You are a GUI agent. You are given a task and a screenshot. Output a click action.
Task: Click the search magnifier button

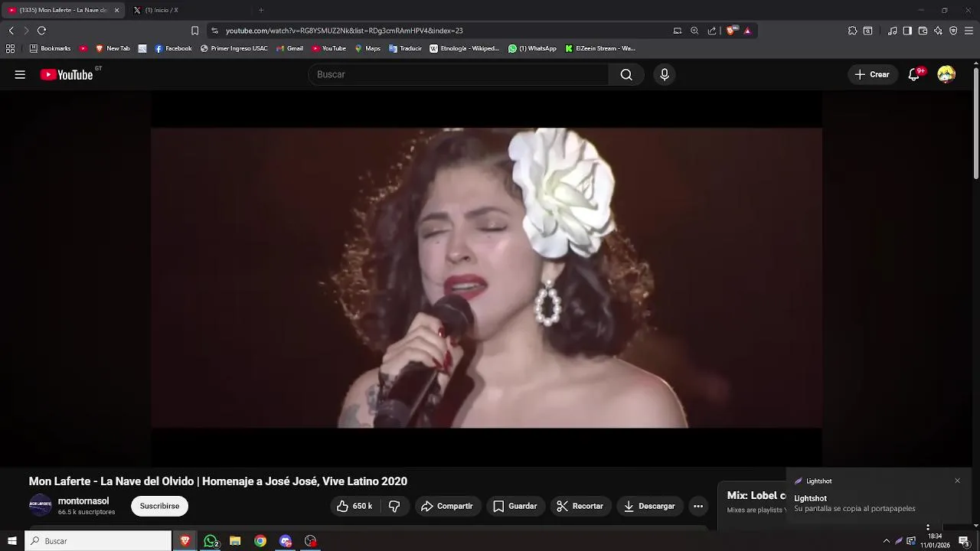coord(626,74)
